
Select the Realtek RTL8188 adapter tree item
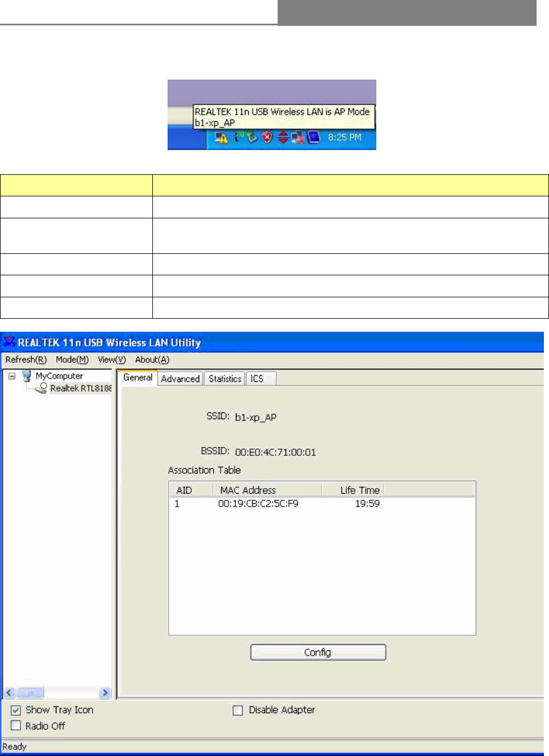tap(81, 388)
